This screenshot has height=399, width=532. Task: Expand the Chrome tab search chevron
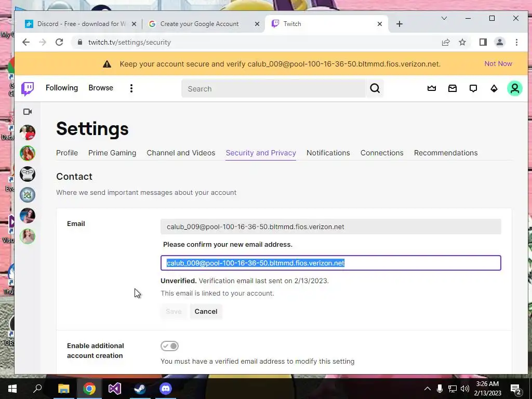(x=444, y=18)
